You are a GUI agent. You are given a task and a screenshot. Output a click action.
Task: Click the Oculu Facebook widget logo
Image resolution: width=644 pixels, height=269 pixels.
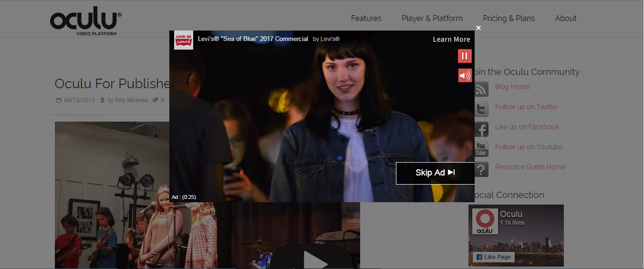485,221
